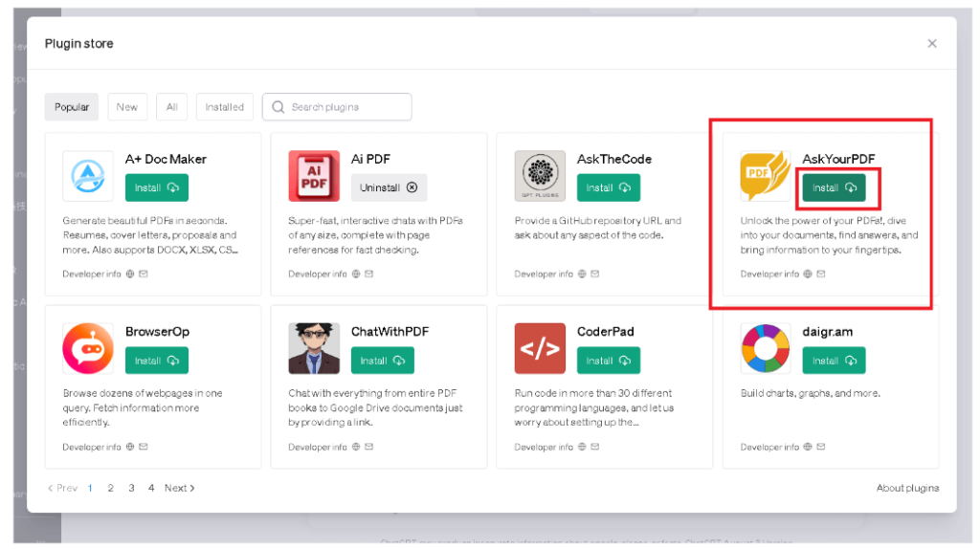980x549 pixels.
Task: Click the AskTheCode plugin logo
Action: click(540, 175)
